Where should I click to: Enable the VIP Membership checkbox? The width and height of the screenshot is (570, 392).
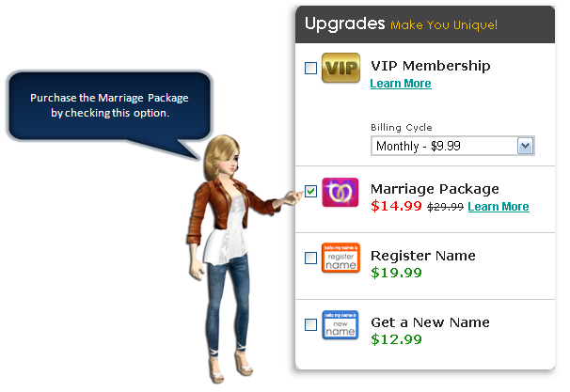pyautogui.click(x=310, y=68)
